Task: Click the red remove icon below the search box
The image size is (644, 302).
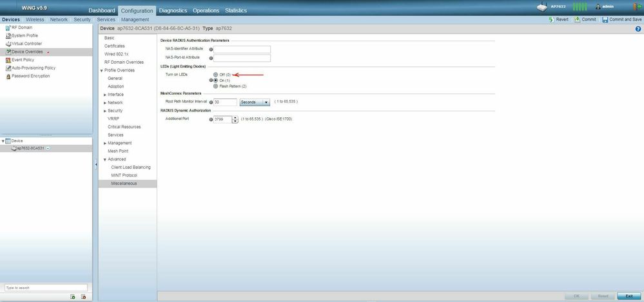Action: [83, 296]
